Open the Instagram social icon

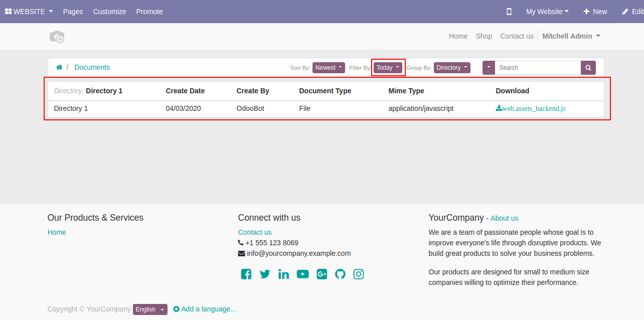(x=359, y=274)
